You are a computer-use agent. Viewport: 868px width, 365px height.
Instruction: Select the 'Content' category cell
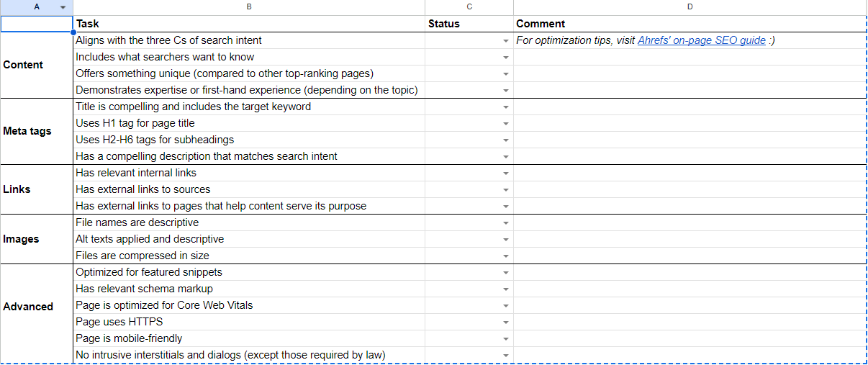37,65
